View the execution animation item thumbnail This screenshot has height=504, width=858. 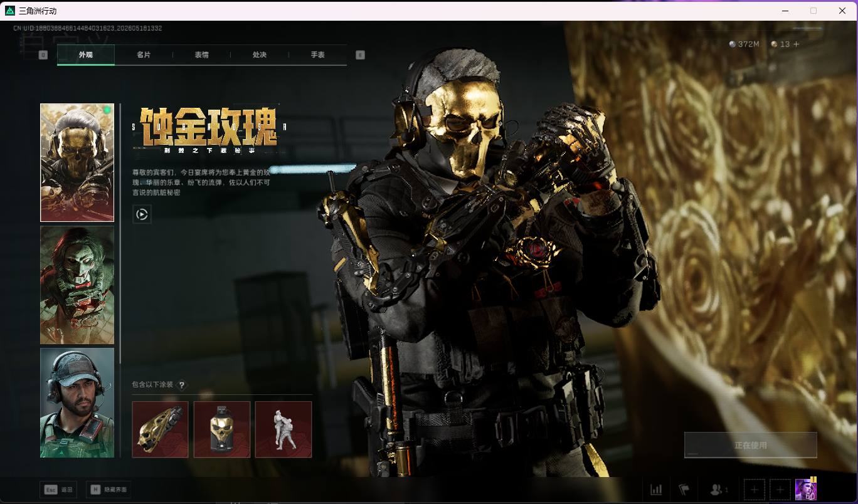pyautogui.click(x=283, y=429)
